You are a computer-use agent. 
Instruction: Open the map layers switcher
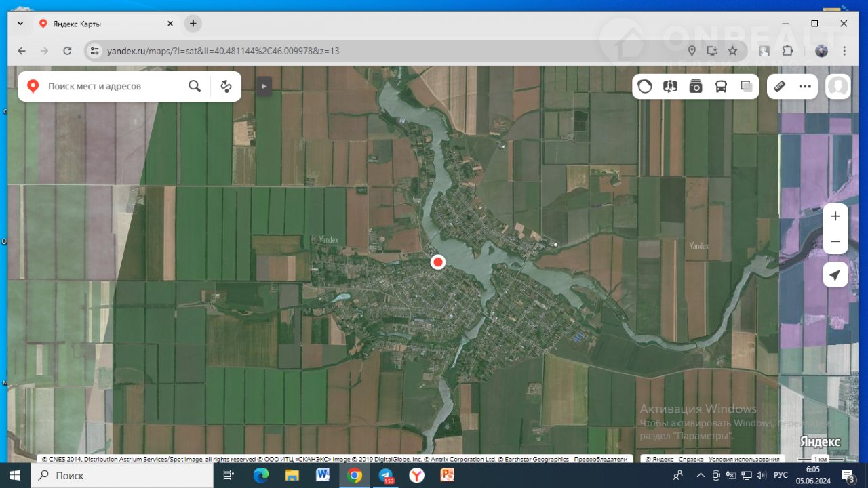(x=747, y=86)
